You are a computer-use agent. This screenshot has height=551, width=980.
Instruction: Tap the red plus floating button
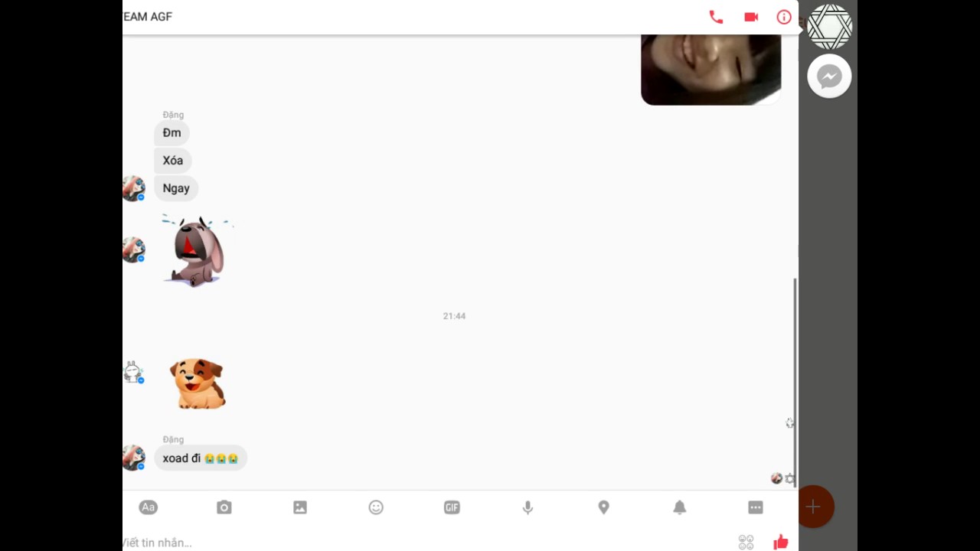tap(813, 507)
